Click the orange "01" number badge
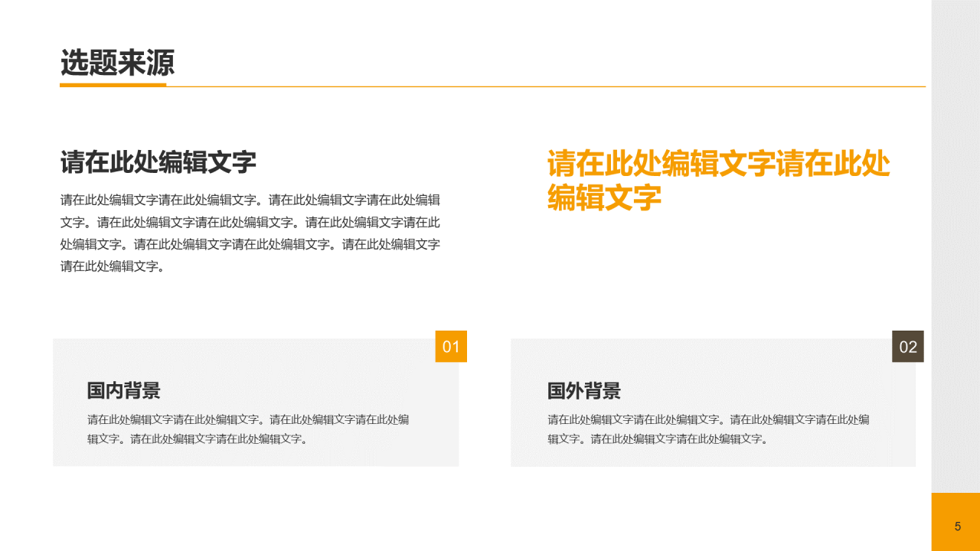 click(x=450, y=347)
